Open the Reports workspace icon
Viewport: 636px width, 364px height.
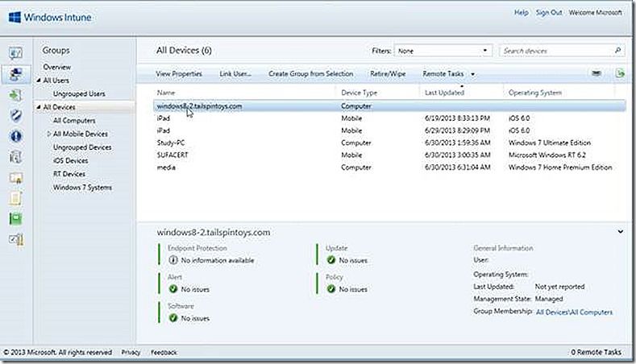16,219
